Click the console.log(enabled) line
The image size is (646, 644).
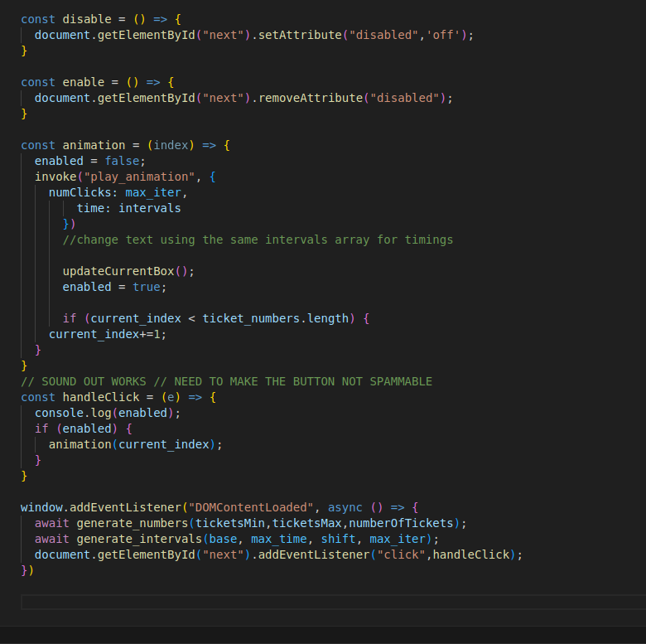point(108,413)
